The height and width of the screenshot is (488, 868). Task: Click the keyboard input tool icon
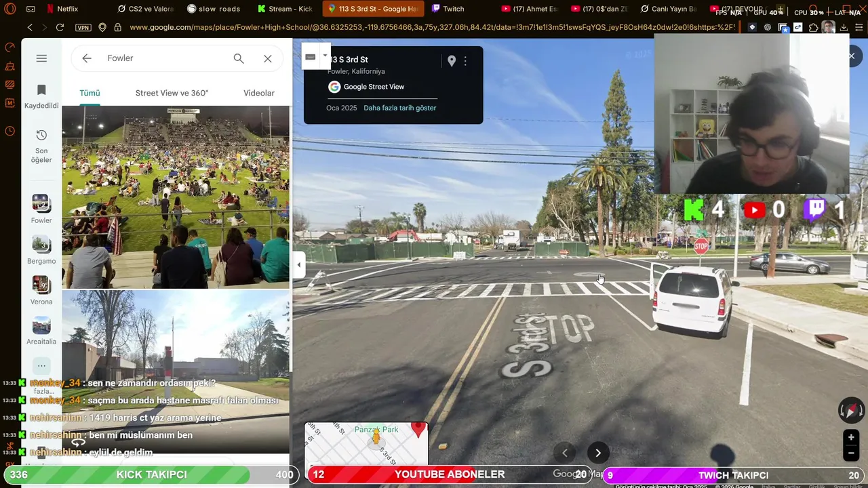311,57
